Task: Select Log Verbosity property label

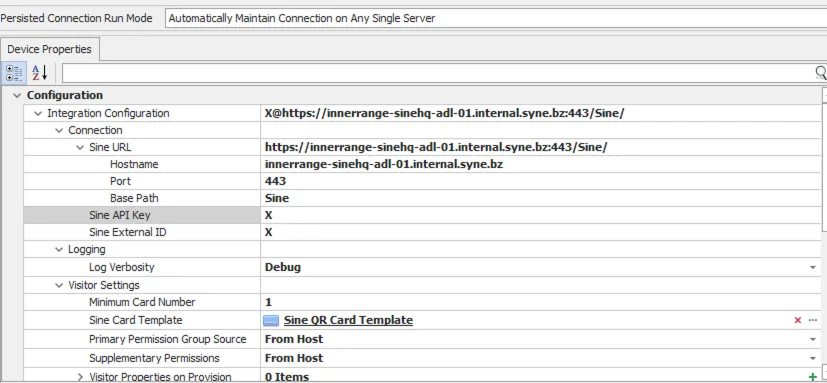Action: pos(121,267)
